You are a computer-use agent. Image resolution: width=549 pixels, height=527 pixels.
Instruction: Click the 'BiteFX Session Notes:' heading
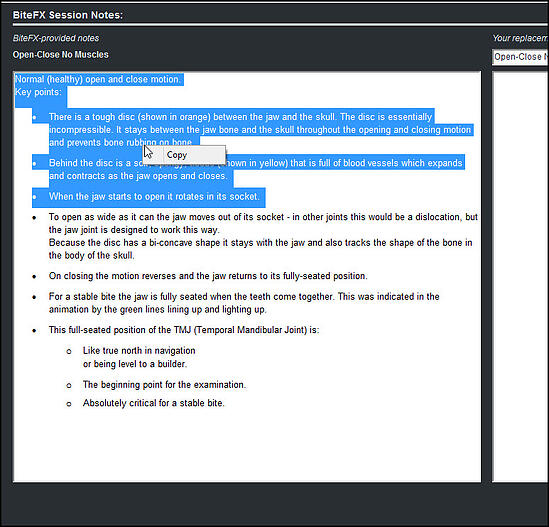click(x=68, y=15)
